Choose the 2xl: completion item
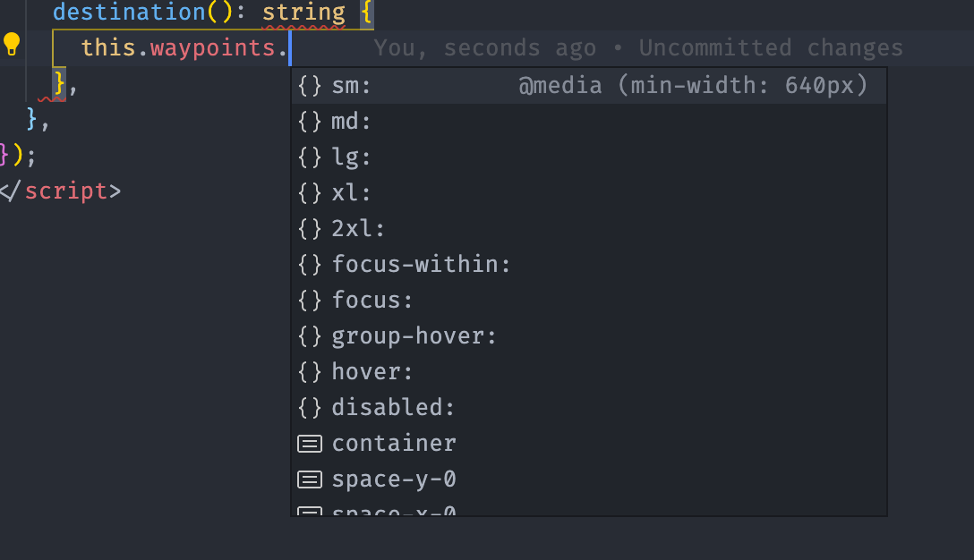The image size is (974, 560). tap(589, 229)
